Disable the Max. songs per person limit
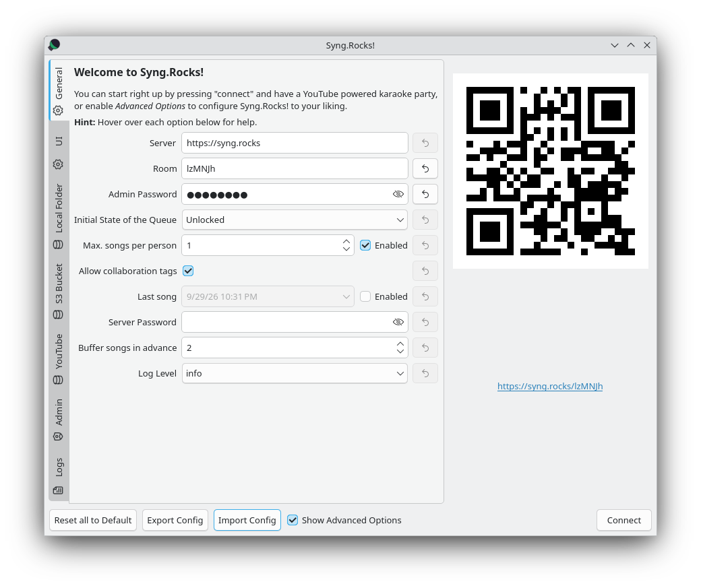This screenshot has width=701, height=588. click(365, 245)
